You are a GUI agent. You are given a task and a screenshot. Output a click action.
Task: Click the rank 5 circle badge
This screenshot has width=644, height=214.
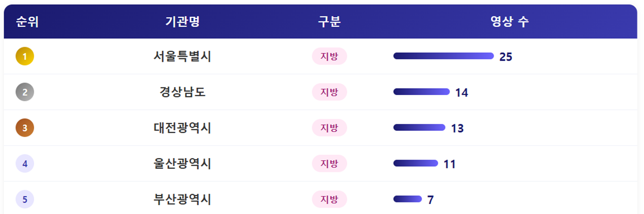25,199
